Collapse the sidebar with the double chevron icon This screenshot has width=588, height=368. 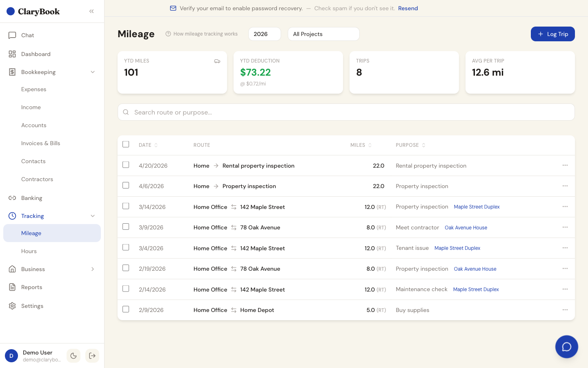coord(91,11)
